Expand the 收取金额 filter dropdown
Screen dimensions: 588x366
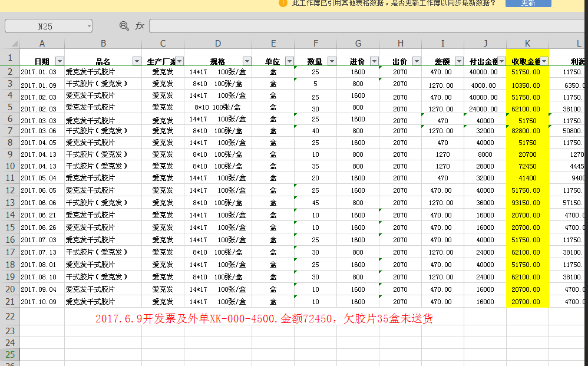point(544,61)
